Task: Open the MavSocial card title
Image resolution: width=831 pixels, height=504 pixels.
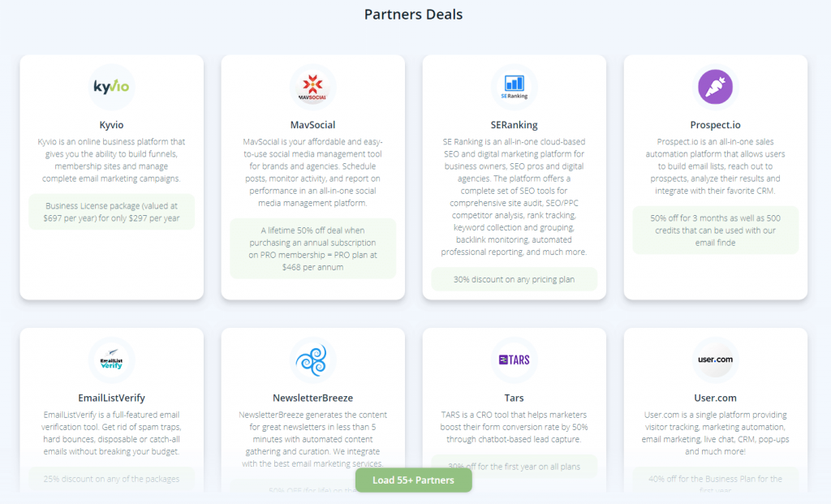Action: [x=312, y=125]
